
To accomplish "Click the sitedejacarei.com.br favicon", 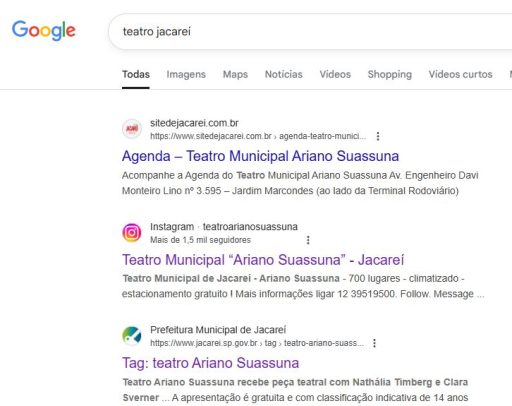I will (x=132, y=129).
